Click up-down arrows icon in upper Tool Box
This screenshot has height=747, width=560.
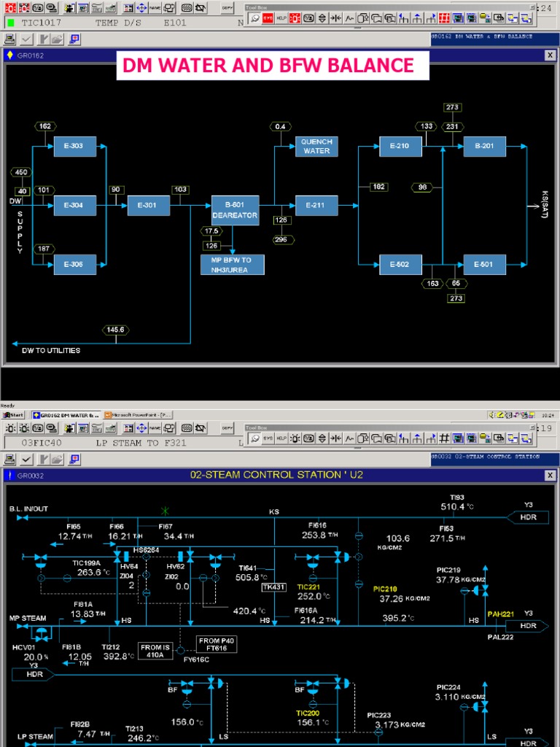(322, 18)
